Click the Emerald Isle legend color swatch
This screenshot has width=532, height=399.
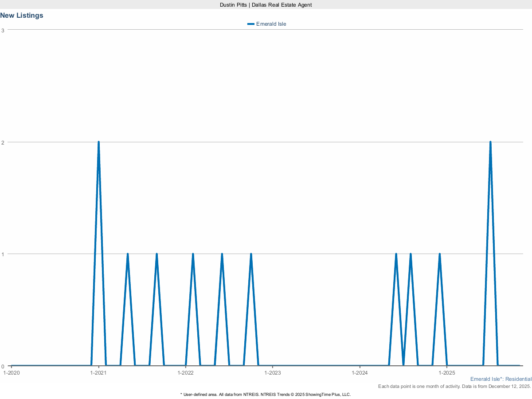[x=251, y=24]
